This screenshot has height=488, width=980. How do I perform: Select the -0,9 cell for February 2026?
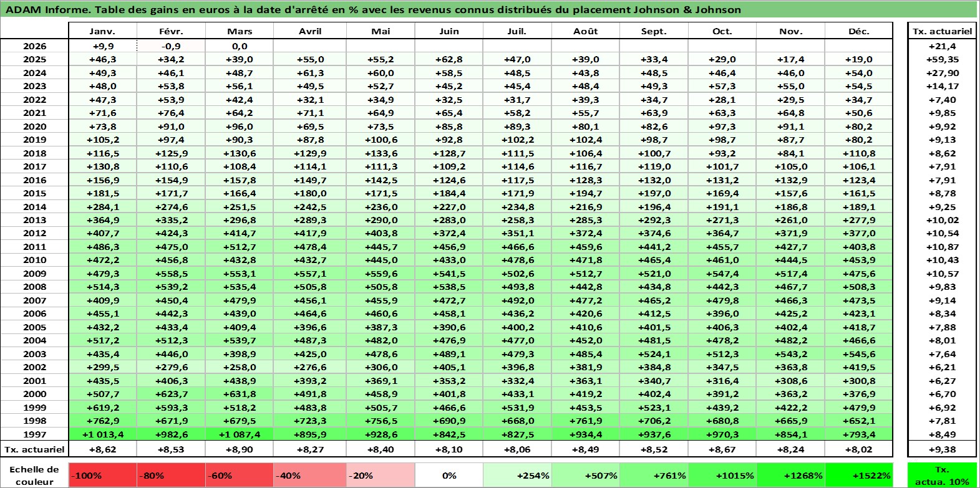click(x=171, y=46)
